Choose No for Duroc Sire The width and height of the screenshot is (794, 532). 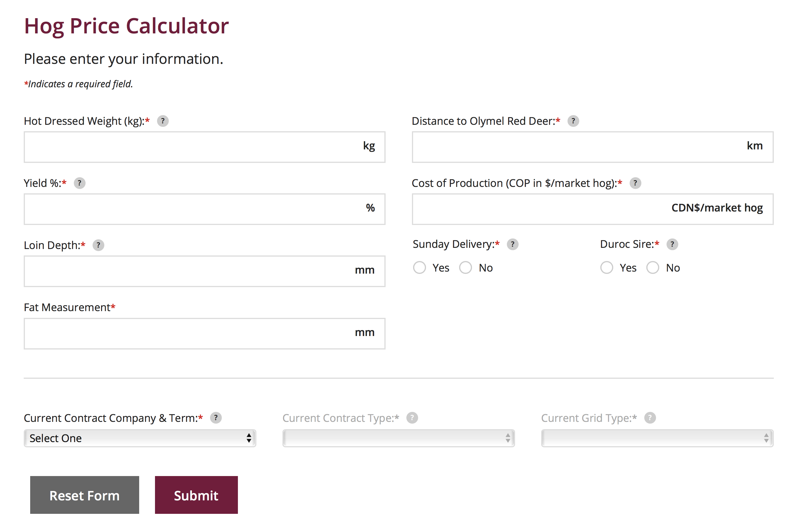click(653, 268)
